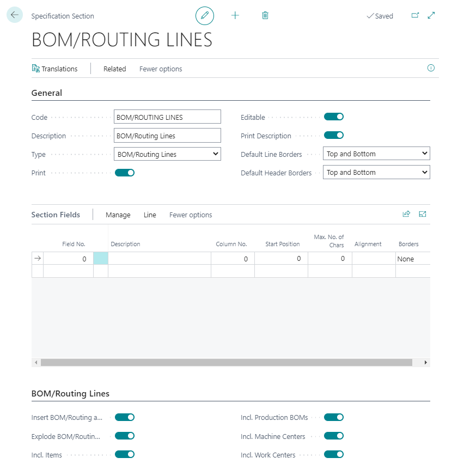Click the Code input field
470x476 pixels.
(x=167, y=117)
